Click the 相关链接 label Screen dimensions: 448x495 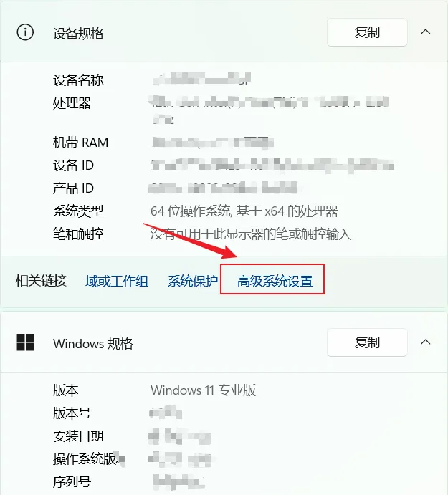coord(41,280)
